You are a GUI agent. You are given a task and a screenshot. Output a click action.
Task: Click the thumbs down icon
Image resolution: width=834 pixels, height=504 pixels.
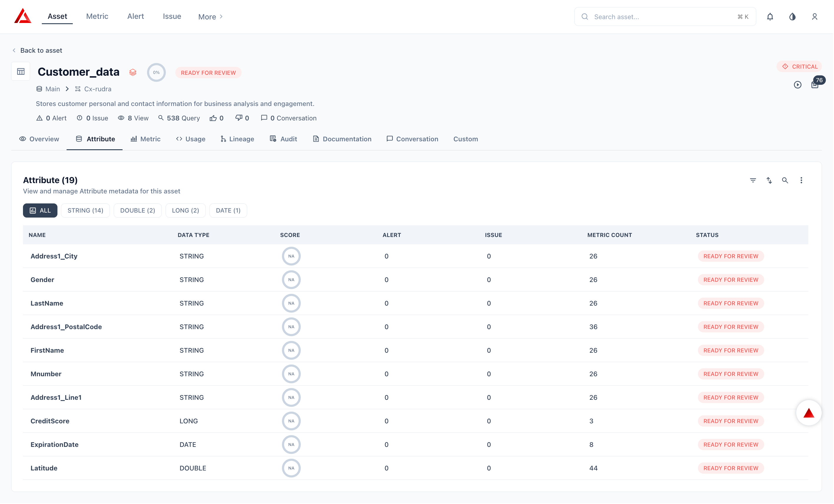coord(239,118)
